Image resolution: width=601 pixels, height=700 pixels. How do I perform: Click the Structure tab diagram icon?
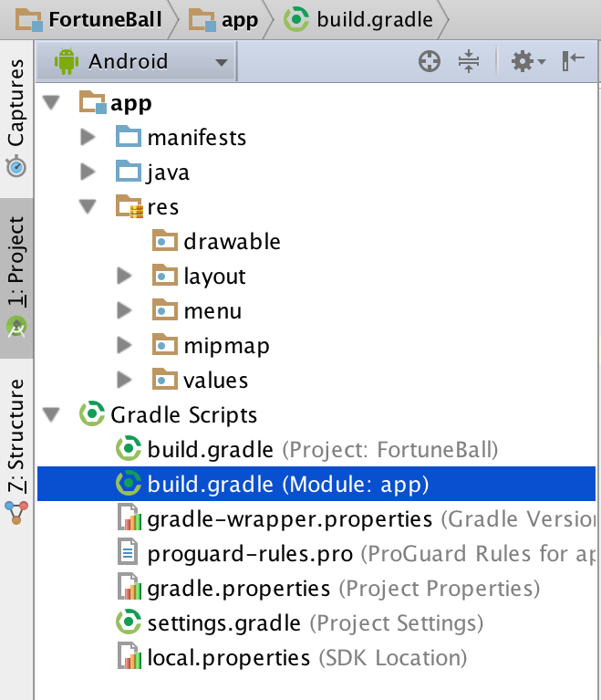coord(16,513)
